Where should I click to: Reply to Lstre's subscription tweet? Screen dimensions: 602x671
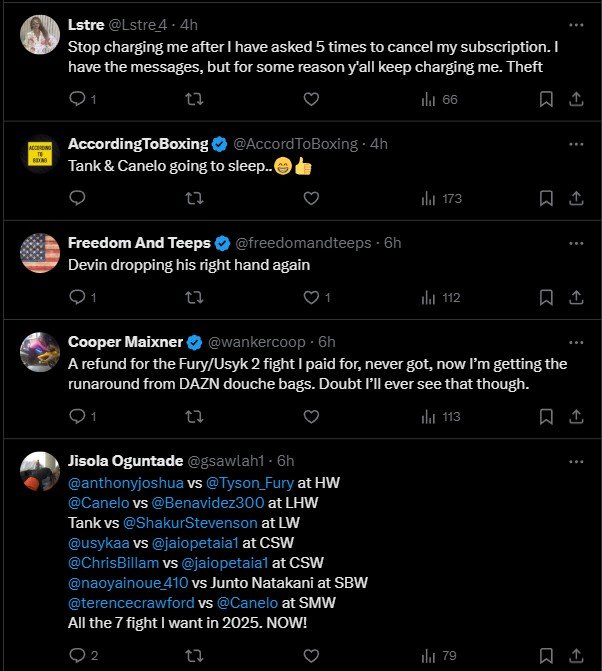pos(77,99)
